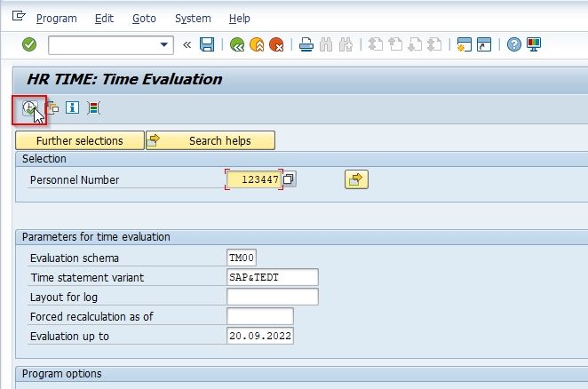Click the Forced recalculation as of label
This screenshot has width=588, height=389.
[x=91, y=317]
